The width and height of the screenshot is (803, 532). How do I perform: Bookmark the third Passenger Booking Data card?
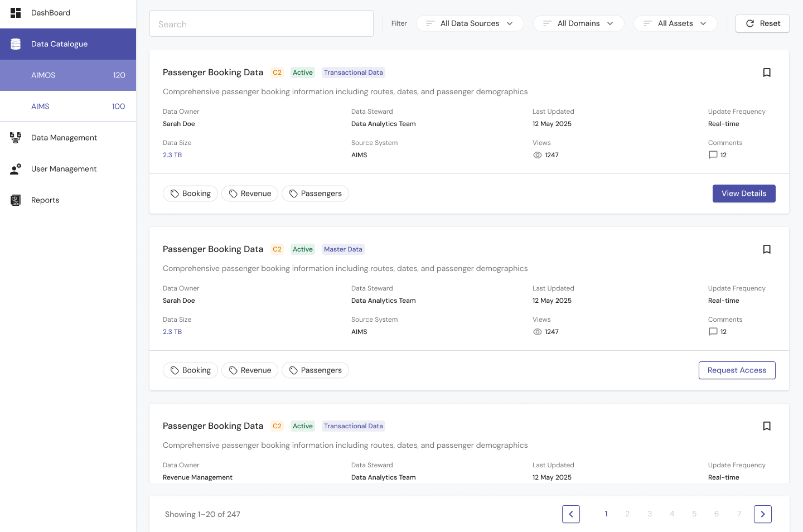(x=767, y=426)
